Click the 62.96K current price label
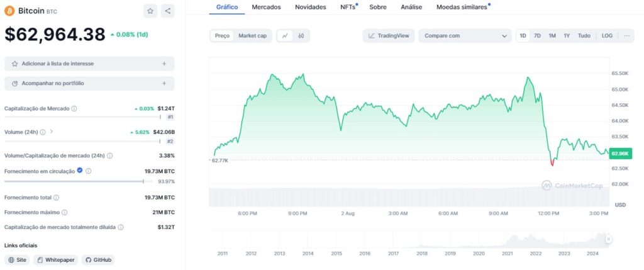 (620, 154)
